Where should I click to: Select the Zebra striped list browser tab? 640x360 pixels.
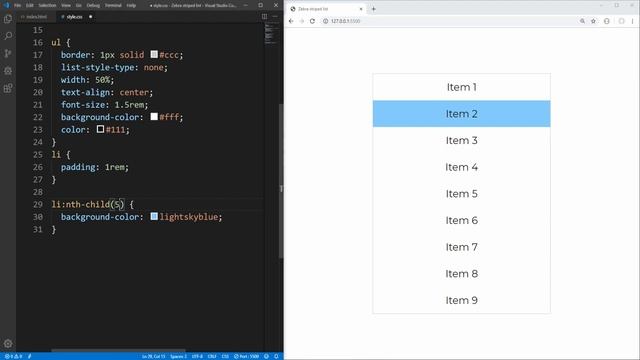[x=326, y=9]
